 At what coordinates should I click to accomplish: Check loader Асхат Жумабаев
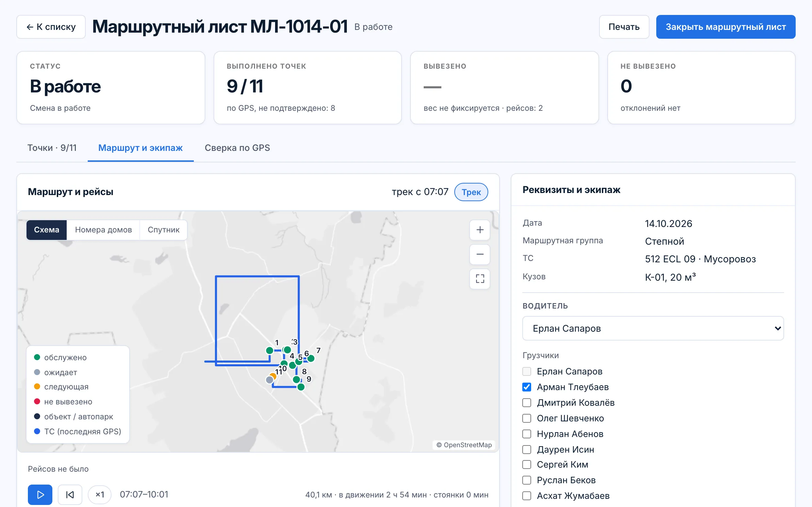point(527,496)
